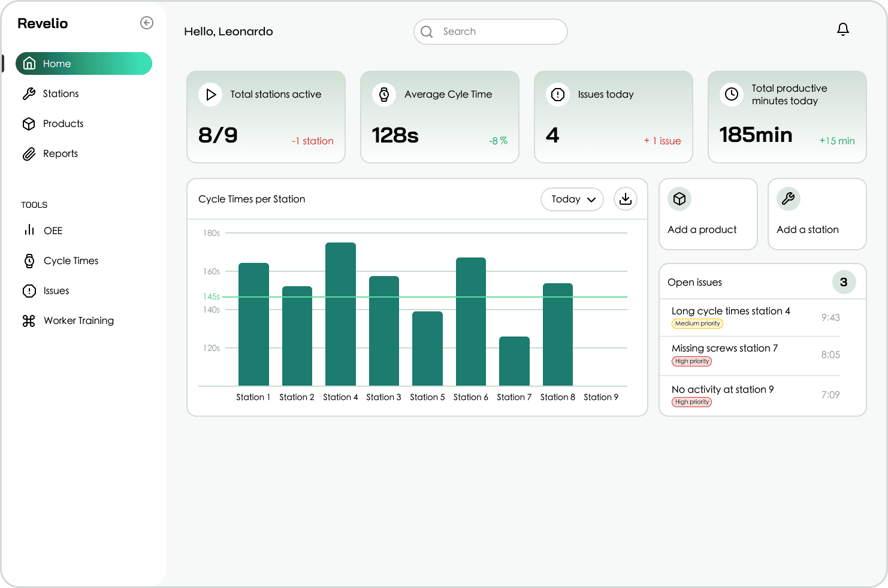Open the Today date range dropdown
Viewport: 888px width, 588px height.
coord(572,199)
